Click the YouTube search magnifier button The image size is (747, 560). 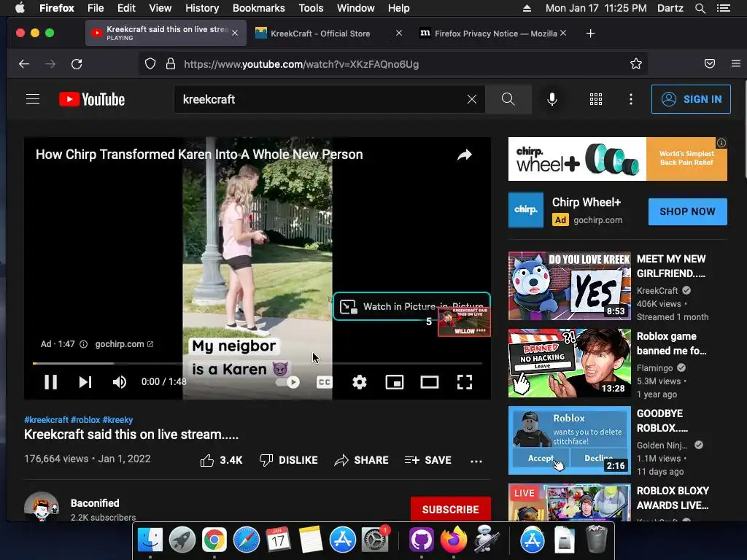pyautogui.click(x=508, y=99)
